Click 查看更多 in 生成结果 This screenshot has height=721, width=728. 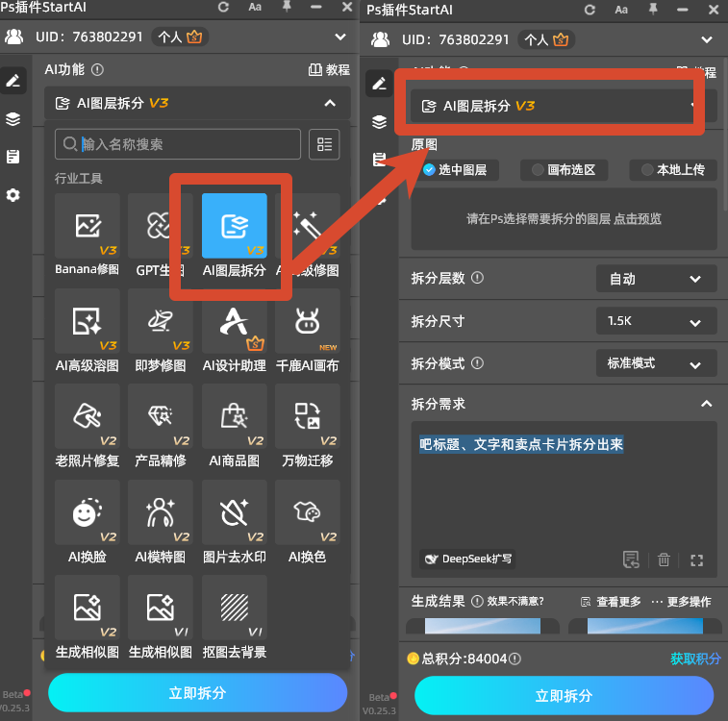coord(611,602)
